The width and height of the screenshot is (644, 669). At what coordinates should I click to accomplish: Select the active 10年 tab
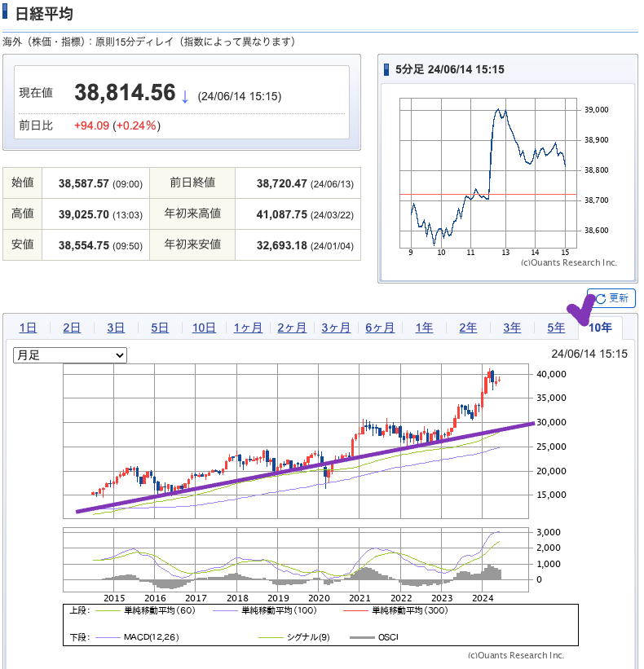click(600, 328)
